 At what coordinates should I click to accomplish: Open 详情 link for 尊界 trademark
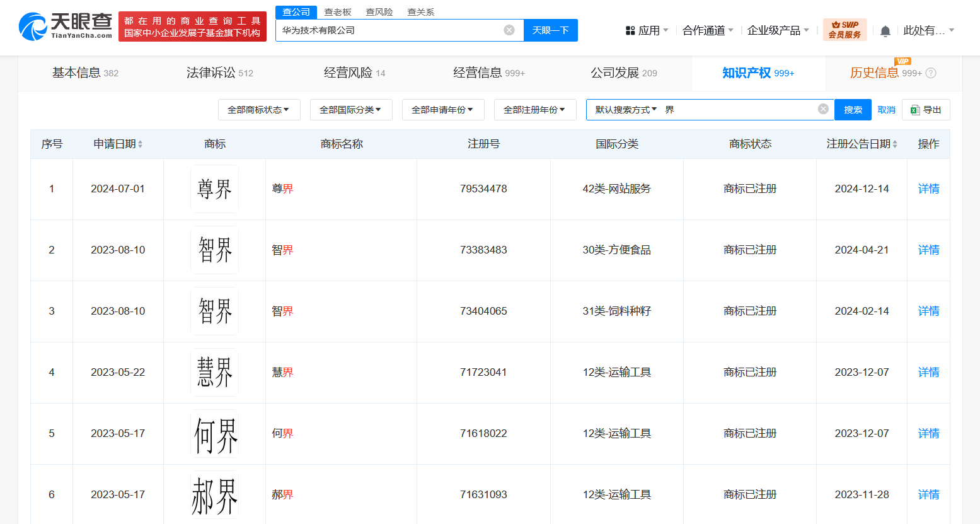[x=928, y=189]
